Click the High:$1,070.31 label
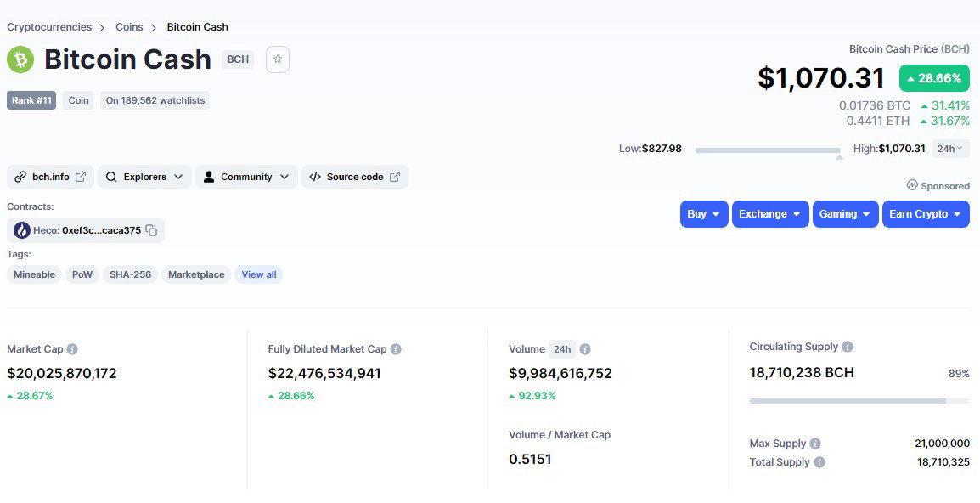 tap(889, 149)
